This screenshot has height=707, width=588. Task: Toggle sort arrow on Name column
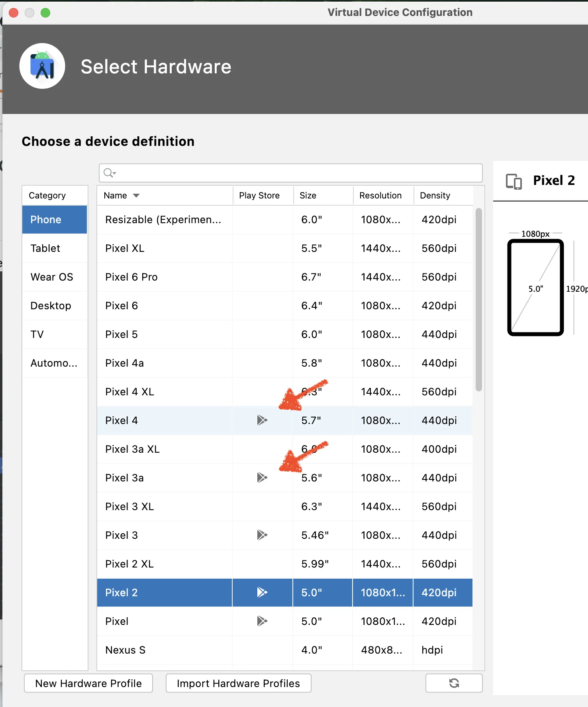[x=136, y=196]
